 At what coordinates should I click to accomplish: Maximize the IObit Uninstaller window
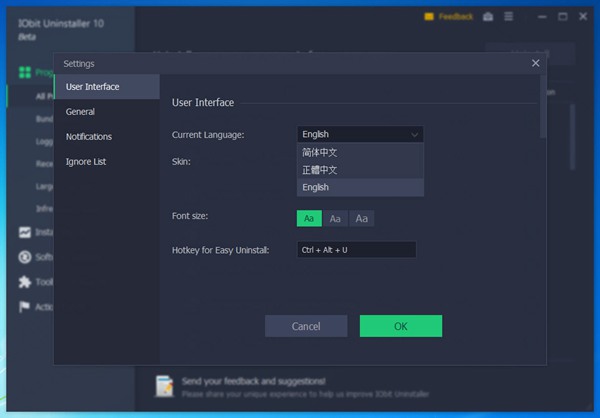[x=562, y=16]
